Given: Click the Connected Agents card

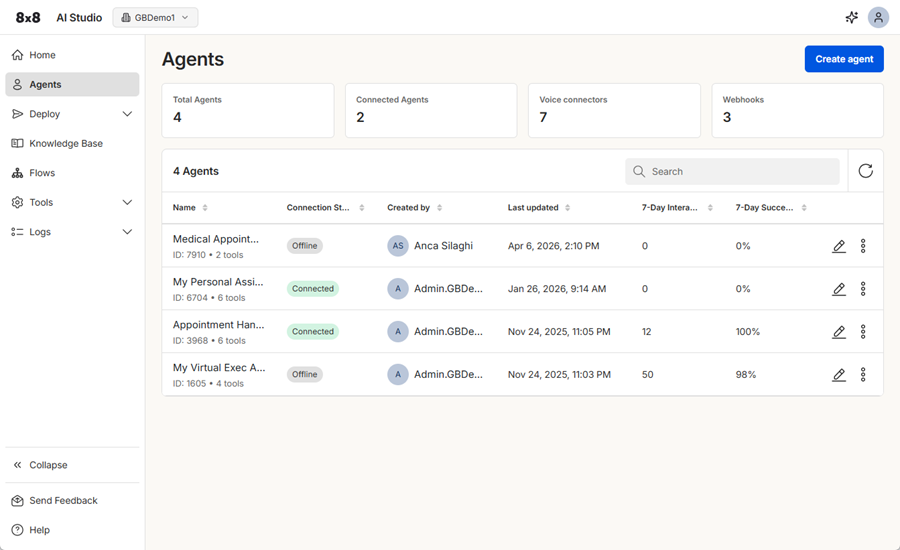Looking at the screenshot, I should tap(431, 110).
